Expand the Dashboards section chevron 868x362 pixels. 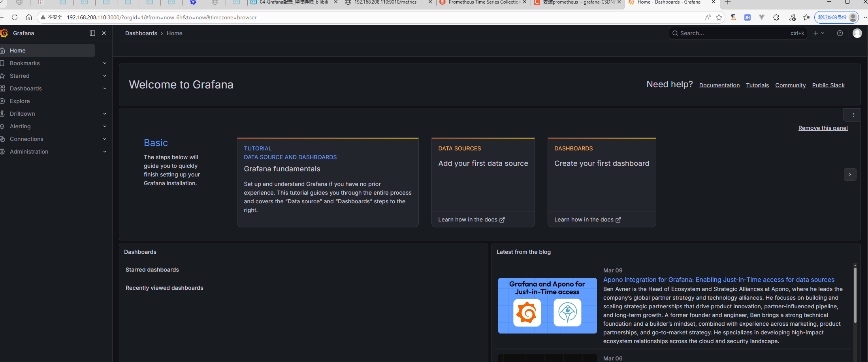pos(105,88)
